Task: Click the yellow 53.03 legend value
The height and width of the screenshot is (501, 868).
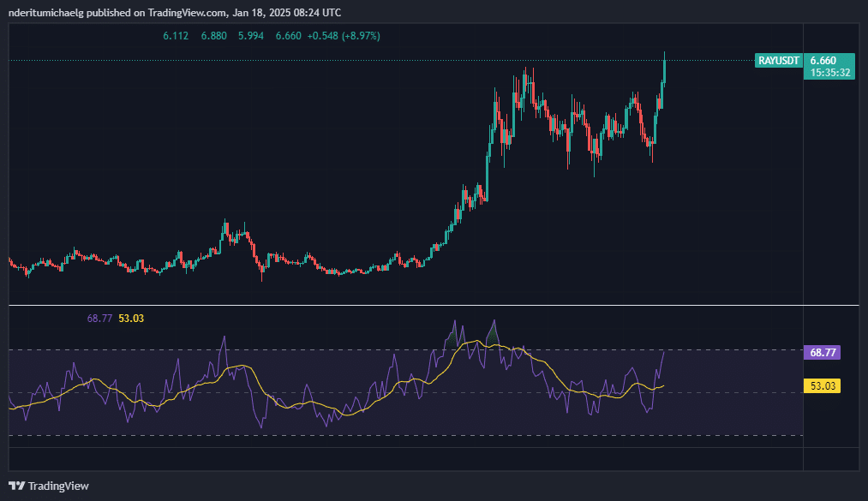Action: point(131,319)
